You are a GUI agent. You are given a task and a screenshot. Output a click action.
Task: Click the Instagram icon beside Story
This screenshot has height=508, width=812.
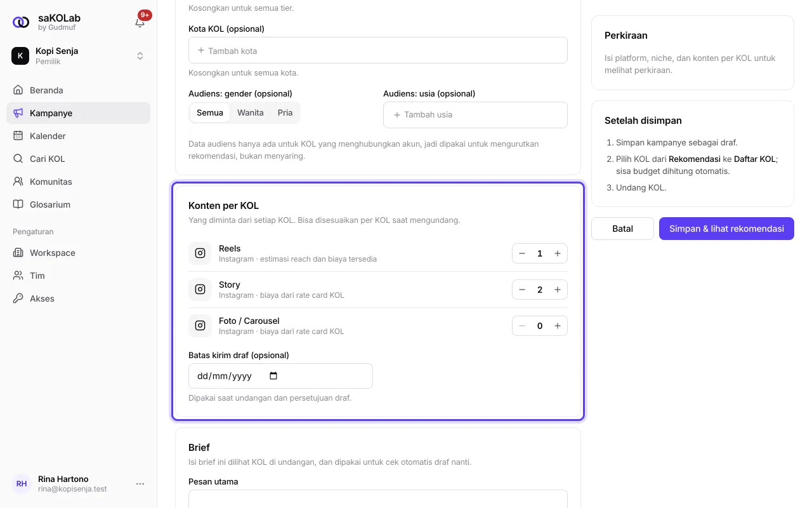pyautogui.click(x=200, y=290)
